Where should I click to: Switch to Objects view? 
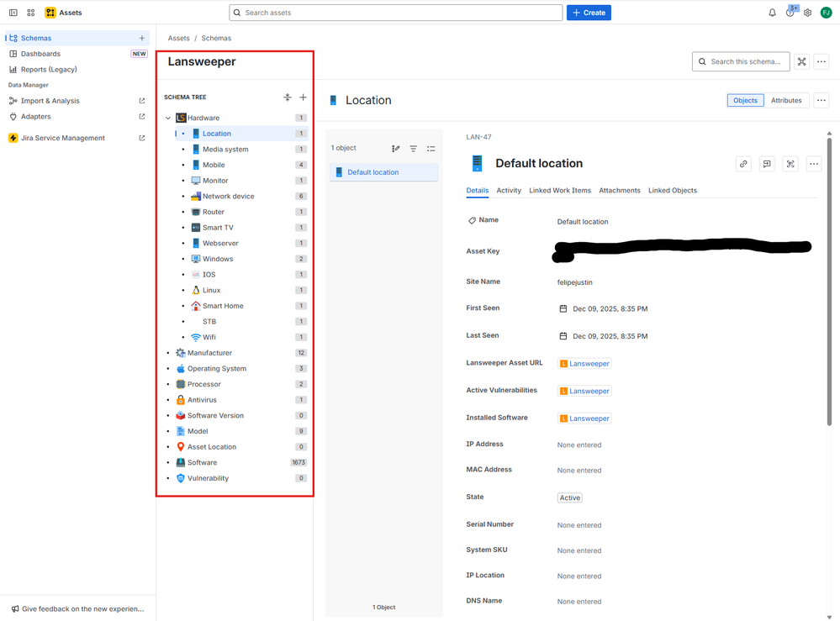click(745, 100)
